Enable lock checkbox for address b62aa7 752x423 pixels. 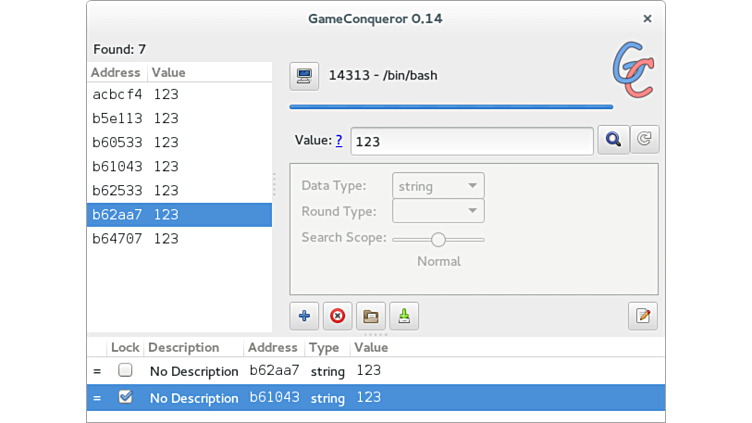(125, 370)
